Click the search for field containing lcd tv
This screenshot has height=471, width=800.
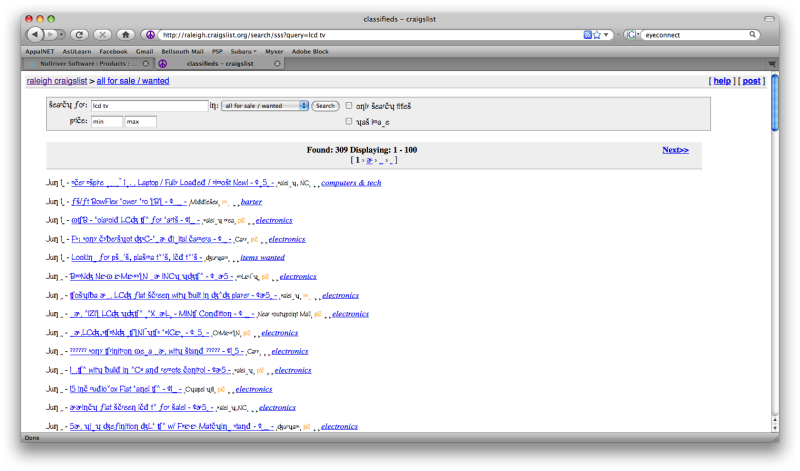pos(149,106)
